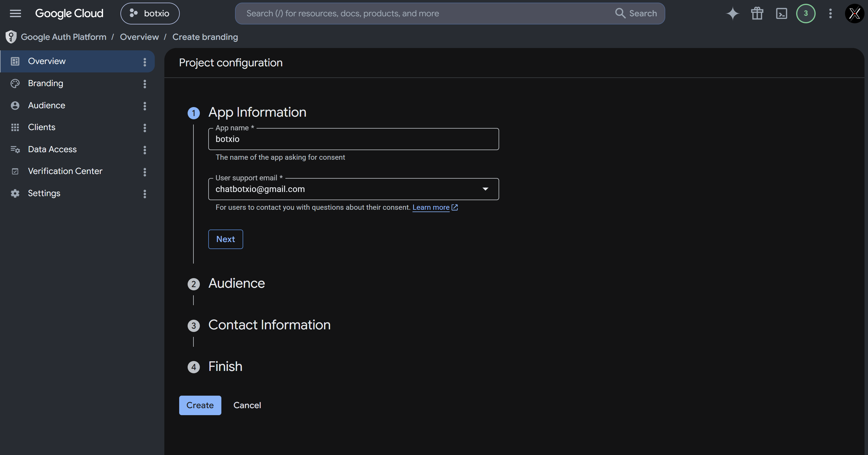The width and height of the screenshot is (868, 455).
Task: Click the Search magnifier button
Action: coord(636,13)
